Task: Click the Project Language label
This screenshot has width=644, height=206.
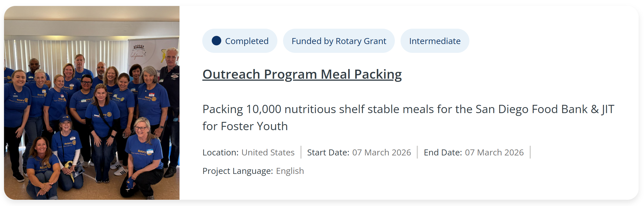Action: coord(238,171)
